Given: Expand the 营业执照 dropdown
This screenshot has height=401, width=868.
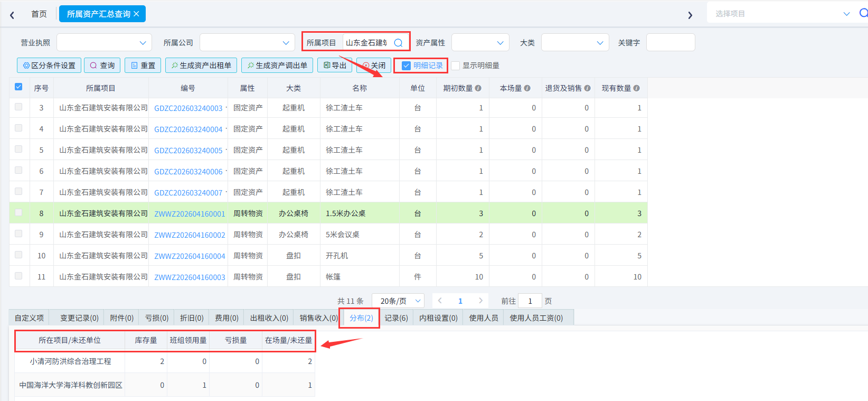Looking at the screenshot, I should [104, 43].
